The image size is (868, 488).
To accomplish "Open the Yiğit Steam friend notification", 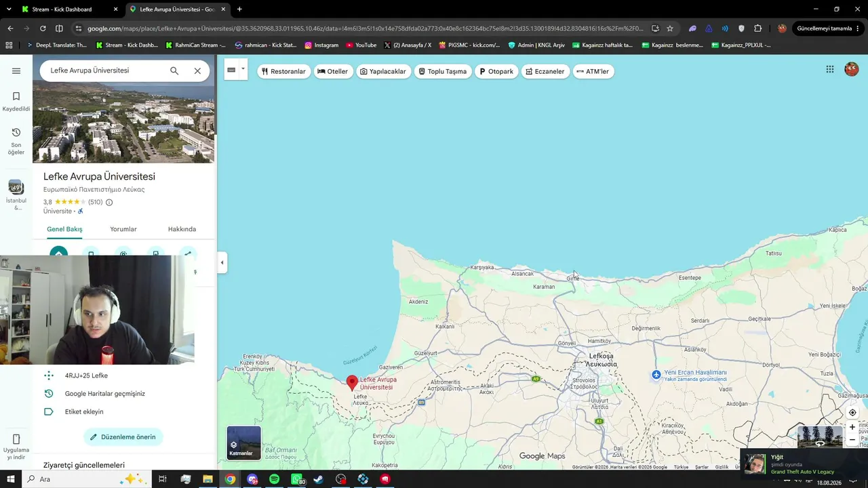I will [x=804, y=464].
